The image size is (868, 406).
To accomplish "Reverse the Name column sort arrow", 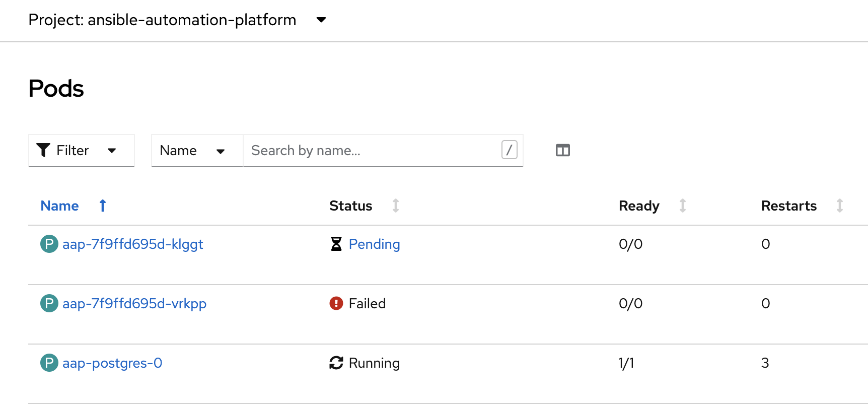I will (x=103, y=206).
